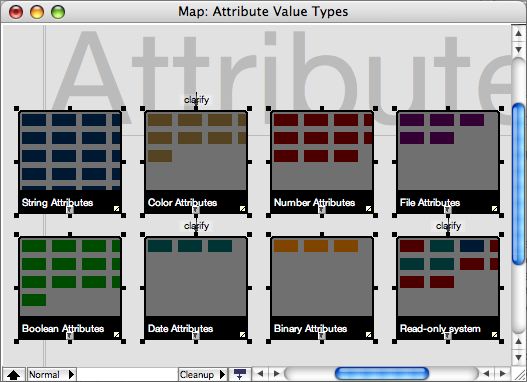
Task: Click the create-note icon beside Cleanup
Action: (240, 374)
